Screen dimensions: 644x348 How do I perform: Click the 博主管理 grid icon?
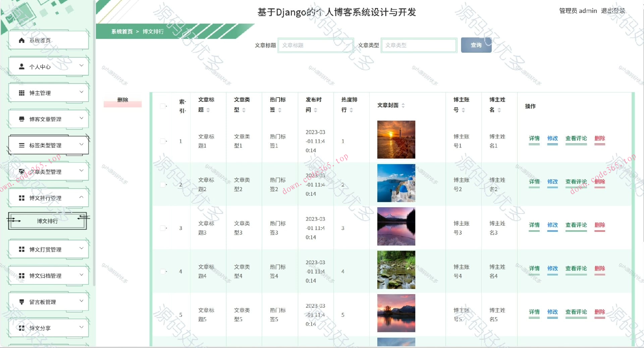click(21, 92)
